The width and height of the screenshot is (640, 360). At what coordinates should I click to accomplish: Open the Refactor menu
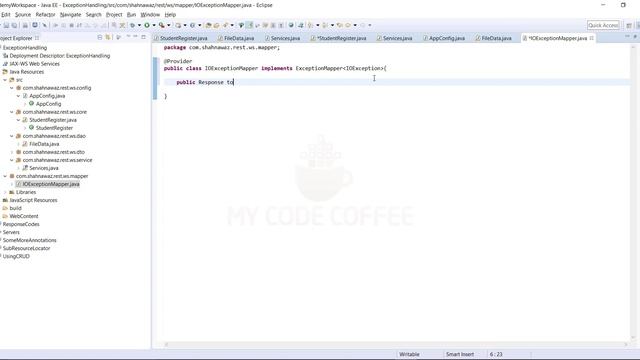click(x=45, y=15)
